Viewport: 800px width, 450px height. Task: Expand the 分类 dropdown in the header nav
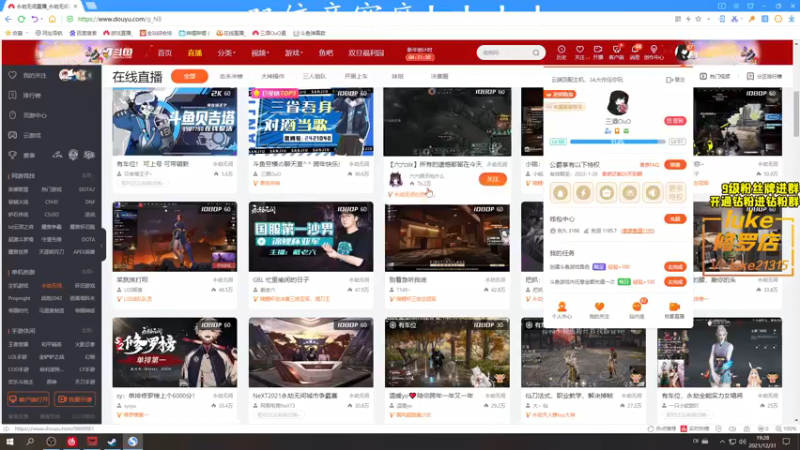click(226, 53)
